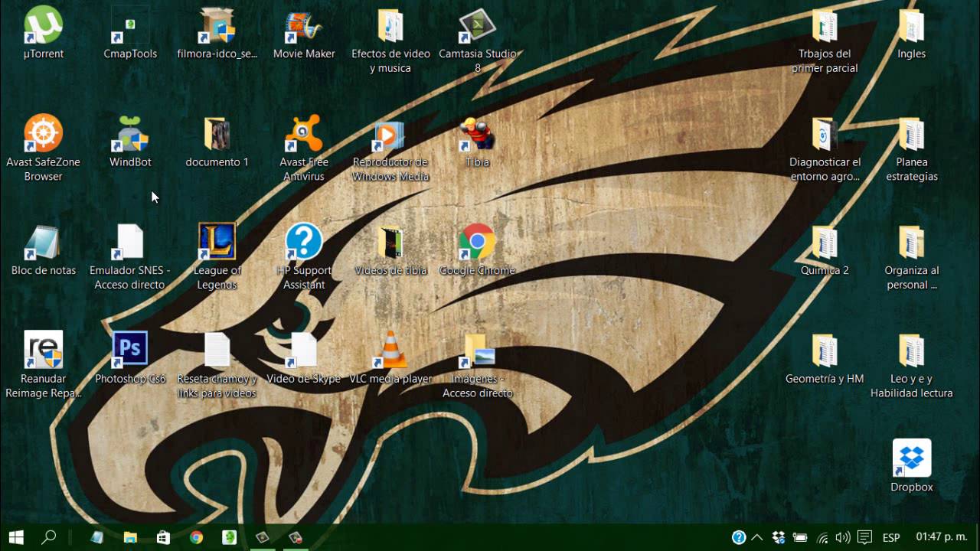980x551 pixels.
Task: Select Organiza al personal folder
Action: (911, 258)
